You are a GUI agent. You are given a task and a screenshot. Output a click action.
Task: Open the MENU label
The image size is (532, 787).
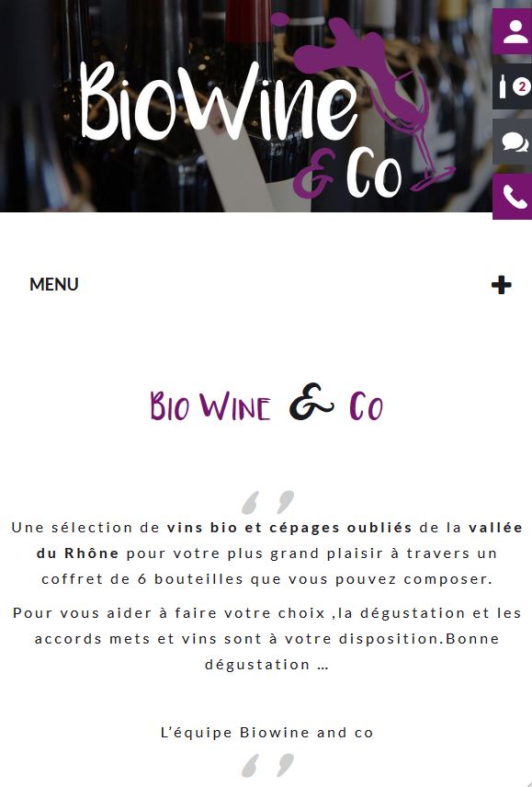(x=54, y=285)
